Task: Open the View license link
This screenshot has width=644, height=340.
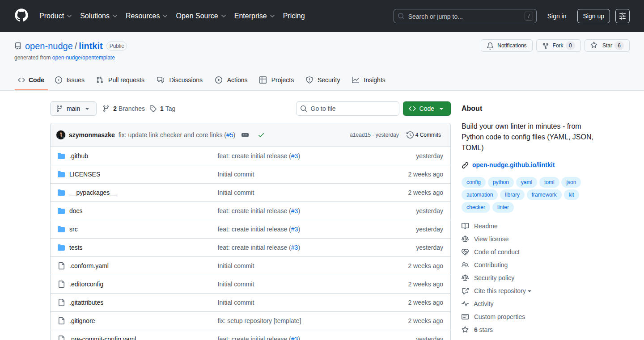Action: coord(491,239)
